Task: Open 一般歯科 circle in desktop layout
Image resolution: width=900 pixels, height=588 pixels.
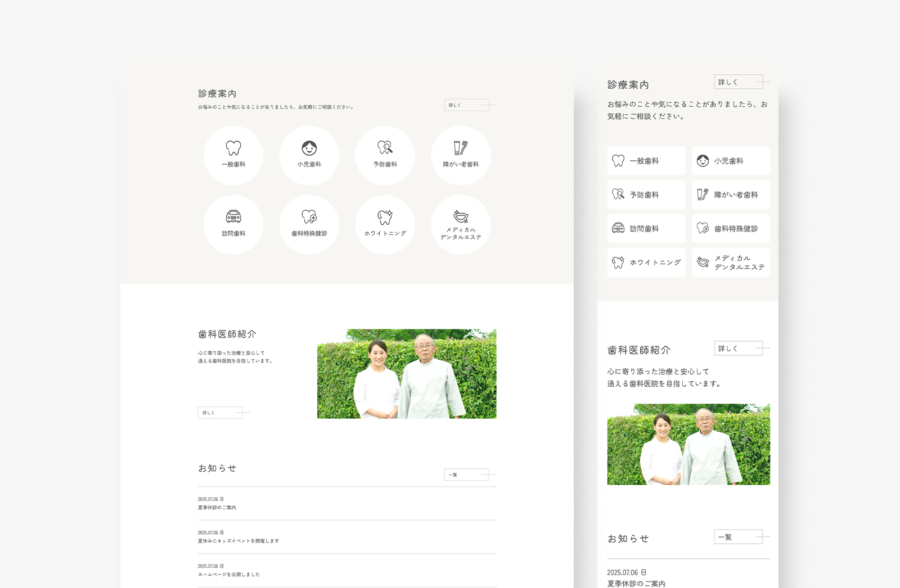Action: 233,156
